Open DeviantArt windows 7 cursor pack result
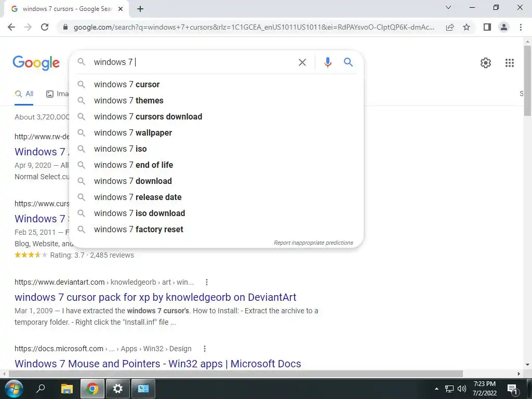Screen dimensions: 532x399 (155, 297)
